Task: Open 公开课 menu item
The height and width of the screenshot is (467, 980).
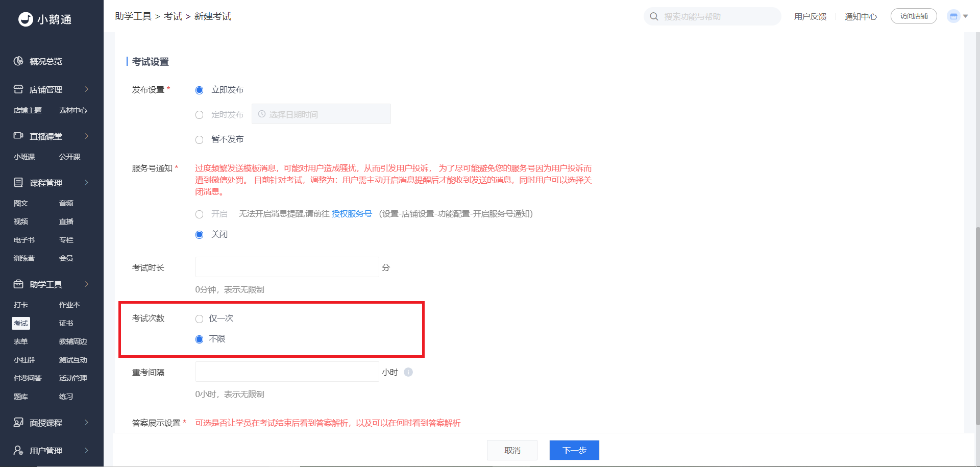Action: pyautogui.click(x=69, y=157)
